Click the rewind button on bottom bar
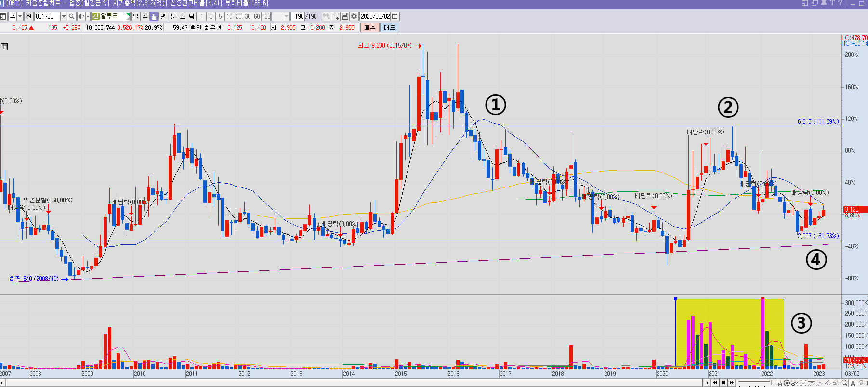Viewport: 868px width, 387px height. pyautogui.click(x=715, y=383)
